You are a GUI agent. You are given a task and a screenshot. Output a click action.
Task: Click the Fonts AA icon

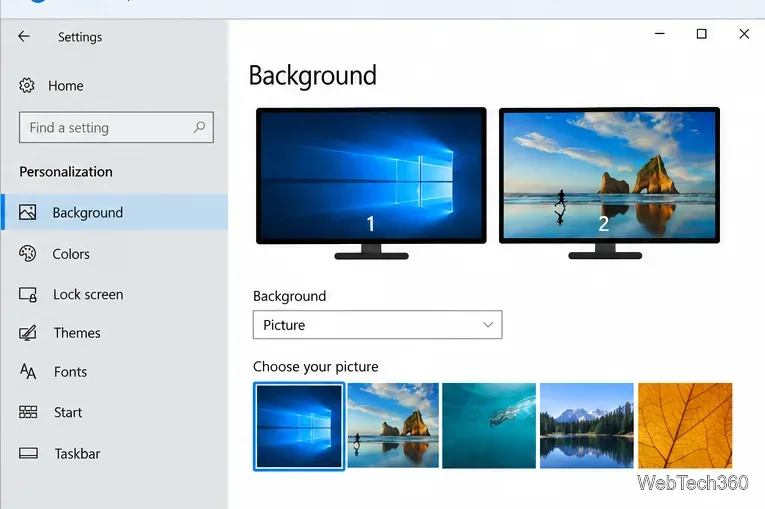click(x=28, y=371)
